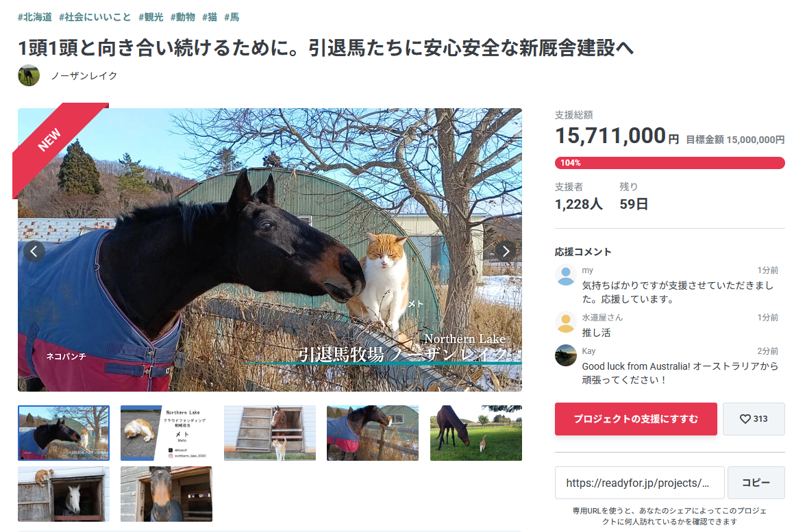This screenshot has height=532, width=805.
Task: Select the white horse in stable thumbnail
Action: 64,494
